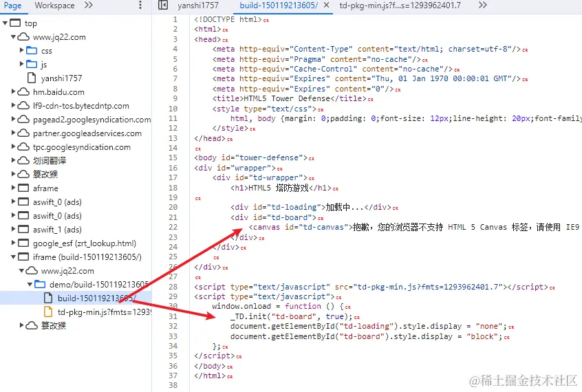Expand the top-level 划词翻译 extension node
This screenshot has width=582, height=392.
(13, 160)
